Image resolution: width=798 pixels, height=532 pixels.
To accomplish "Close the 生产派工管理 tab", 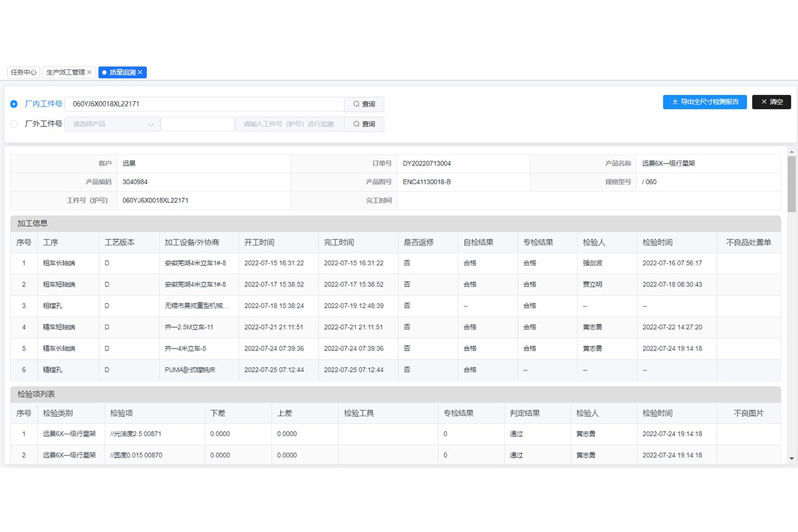I will pyautogui.click(x=89, y=72).
